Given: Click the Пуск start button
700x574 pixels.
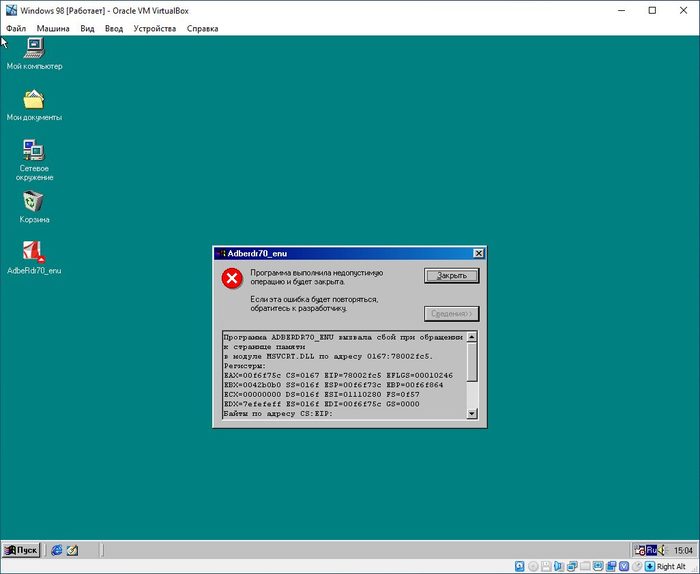Looking at the screenshot, I should point(22,550).
